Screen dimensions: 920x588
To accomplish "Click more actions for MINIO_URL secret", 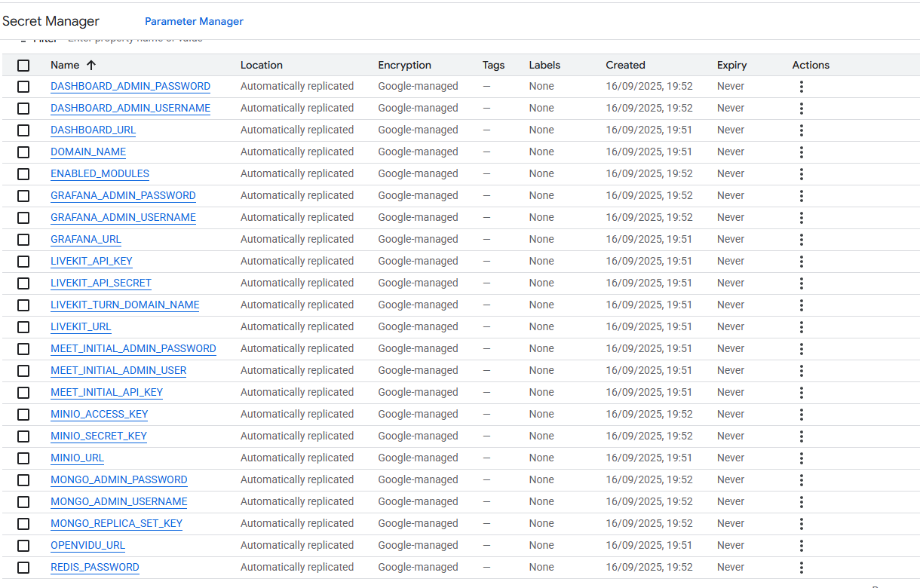I will [801, 458].
